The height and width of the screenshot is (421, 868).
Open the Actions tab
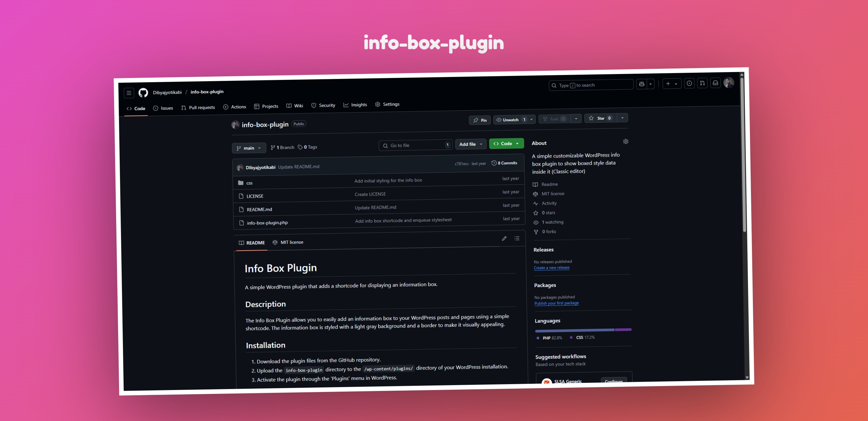[x=234, y=107]
